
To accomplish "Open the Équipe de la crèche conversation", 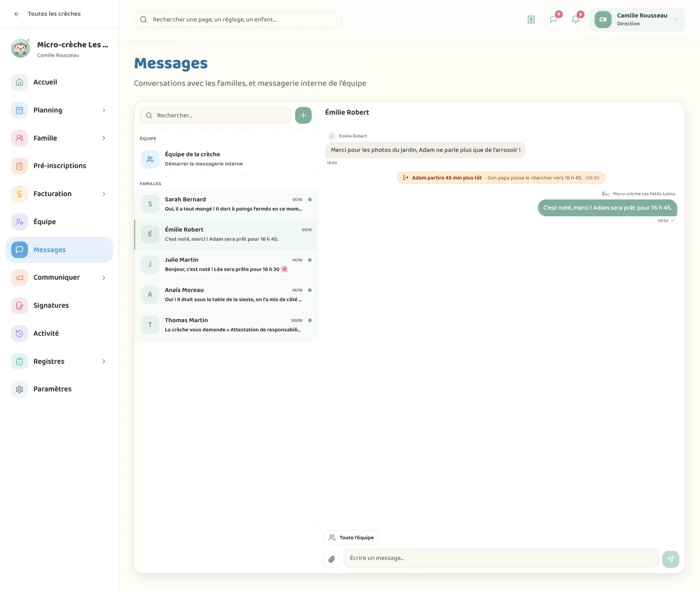I will (226, 159).
